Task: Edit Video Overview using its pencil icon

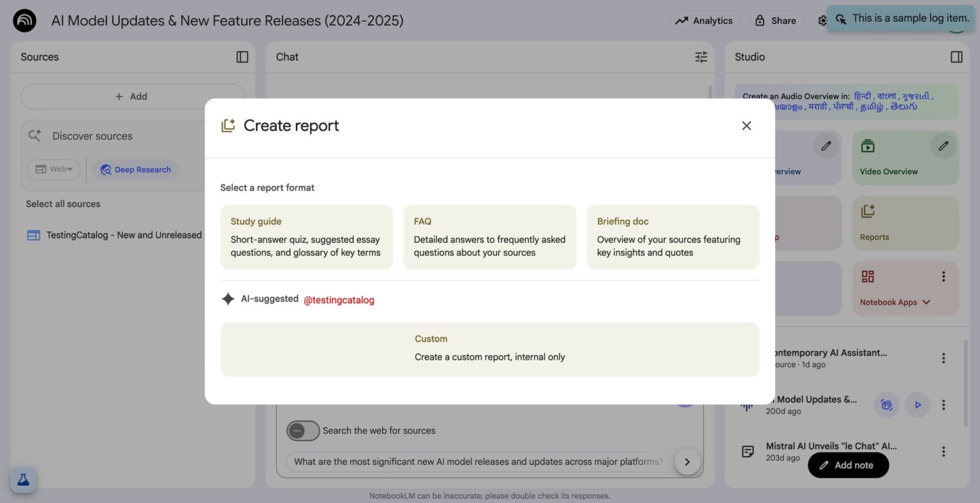Action: point(943,146)
